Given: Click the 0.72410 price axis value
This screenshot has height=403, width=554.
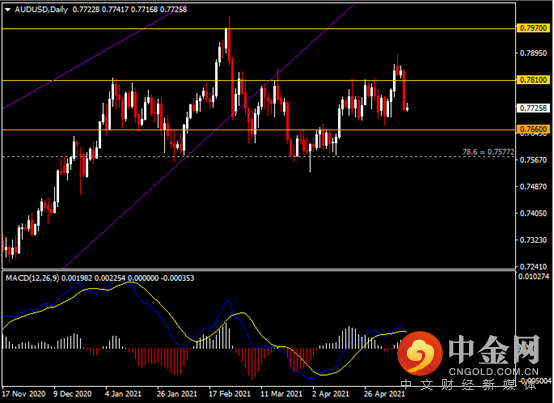Looking at the screenshot, I should 534,266.
